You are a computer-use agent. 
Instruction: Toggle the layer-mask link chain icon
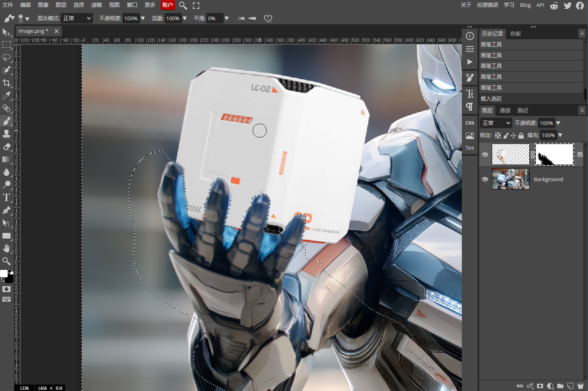pos(533,154)
